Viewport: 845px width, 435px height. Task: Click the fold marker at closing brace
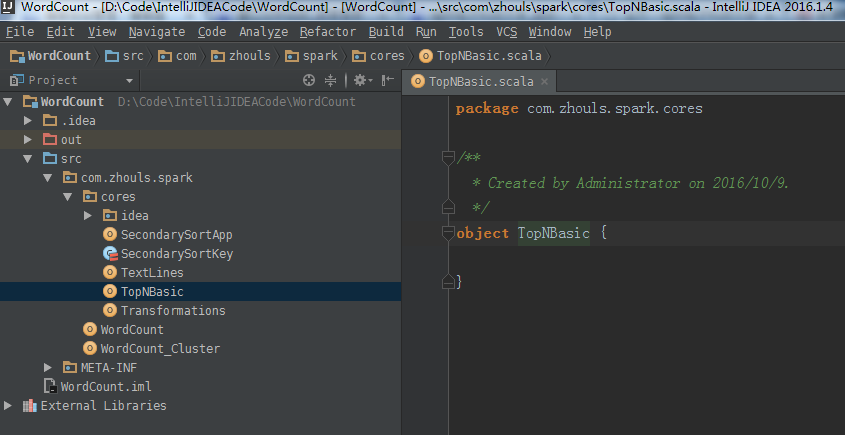(448, 281)
